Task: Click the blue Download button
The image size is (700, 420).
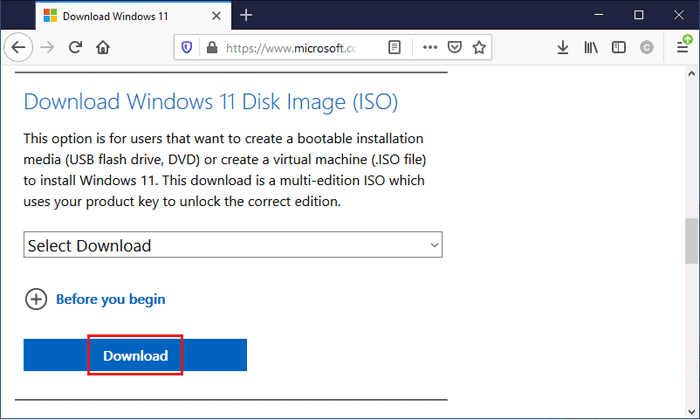Action: click(x=135, y=355)
